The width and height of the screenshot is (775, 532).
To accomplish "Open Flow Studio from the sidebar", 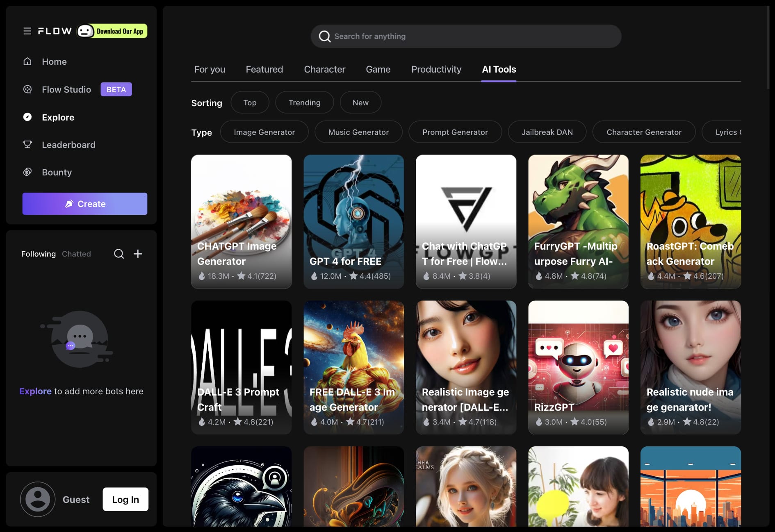I will click(x=66, y=89).
